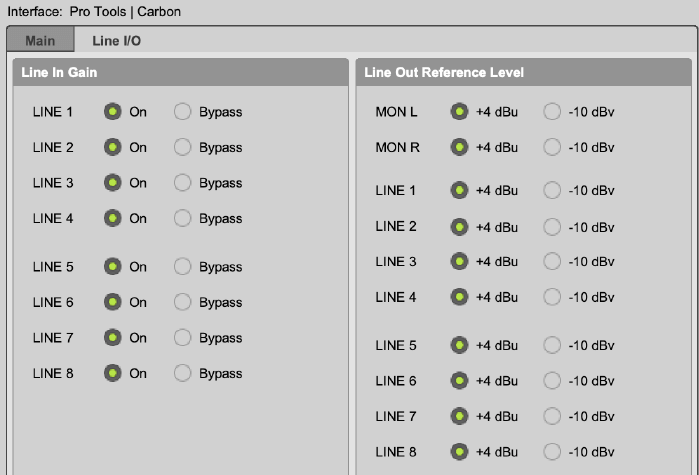
Task: Set LINE 8 input gain to Bypass
Action: tap(183, 373)
